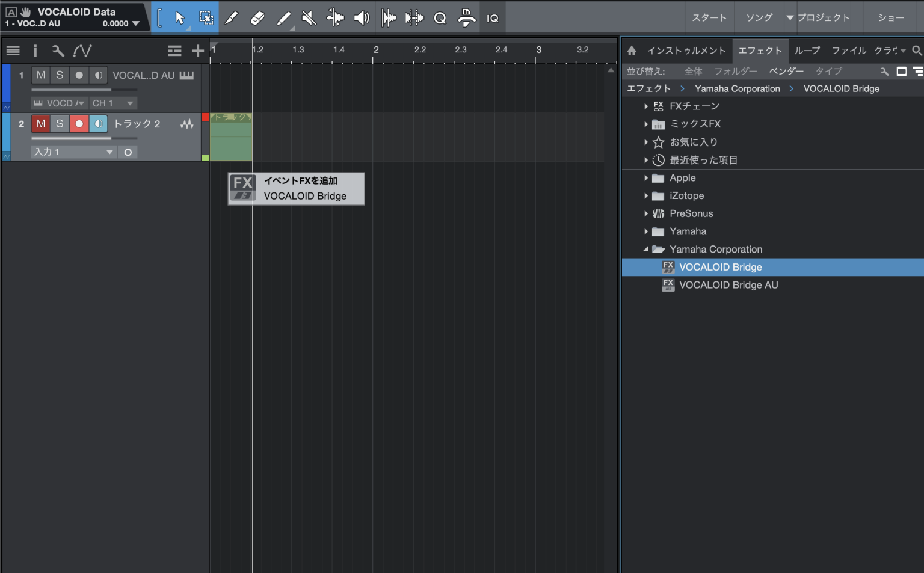The height and width of the screenshot is (573, 924).
Task: Open the track inspector info icon
Action: pos(35,51)
